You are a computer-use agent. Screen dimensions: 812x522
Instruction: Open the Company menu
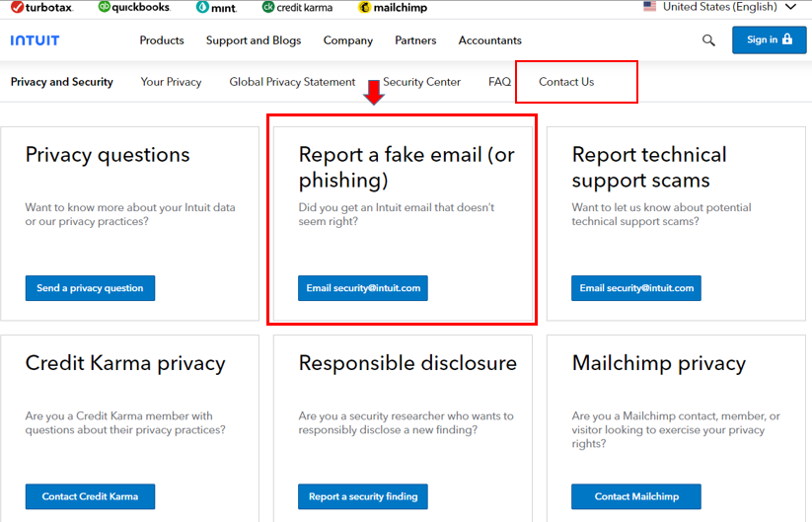(x=348, y=40)
